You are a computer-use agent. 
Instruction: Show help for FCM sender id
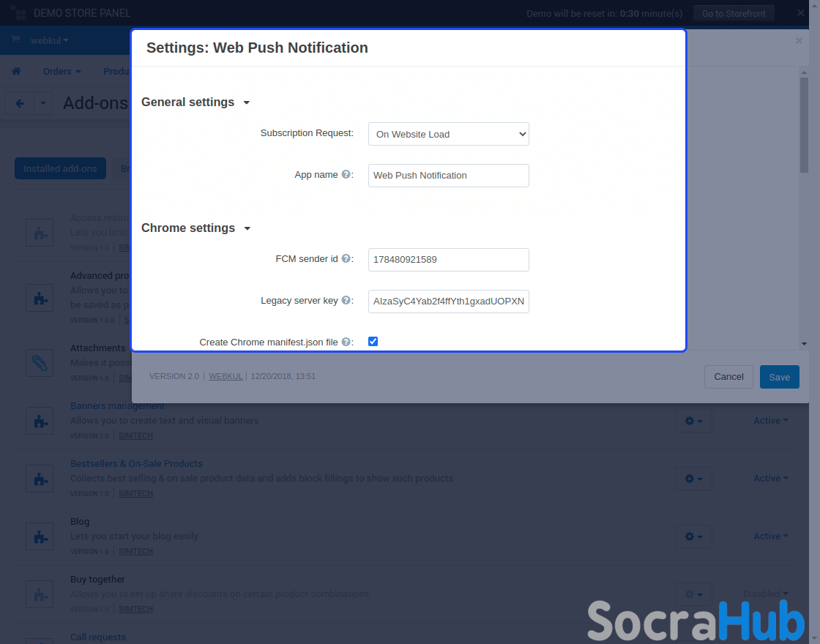[x=346, y=258]
